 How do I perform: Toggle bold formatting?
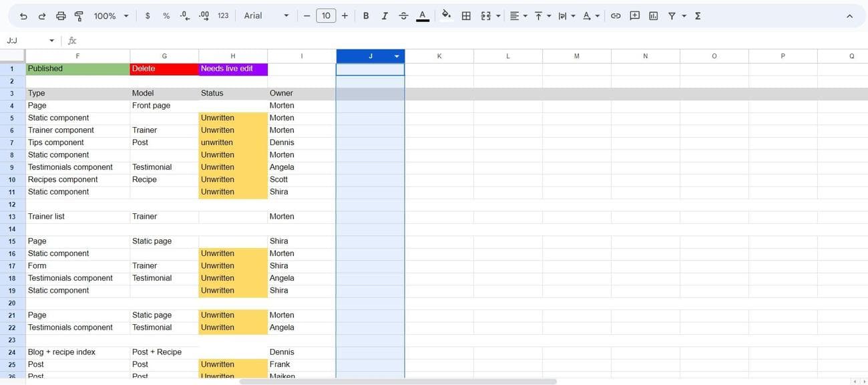point(366,16)
